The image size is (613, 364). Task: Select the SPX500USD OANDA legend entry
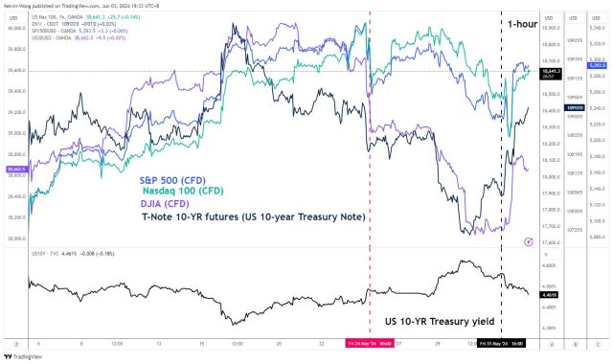pyautogui.click(x=79, y=31)
